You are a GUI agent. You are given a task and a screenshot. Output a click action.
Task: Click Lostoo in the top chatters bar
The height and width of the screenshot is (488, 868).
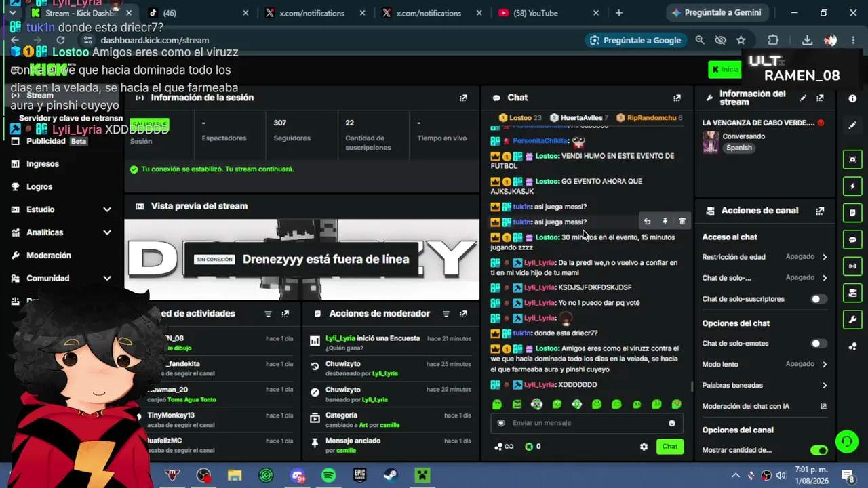pos(520,118)
